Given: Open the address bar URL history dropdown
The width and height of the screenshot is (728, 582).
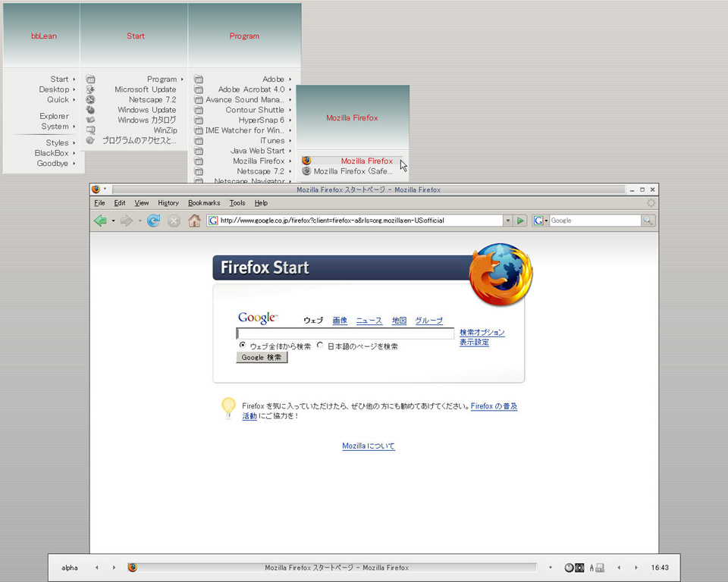Looking at the screenshot, I should [508, 221].
